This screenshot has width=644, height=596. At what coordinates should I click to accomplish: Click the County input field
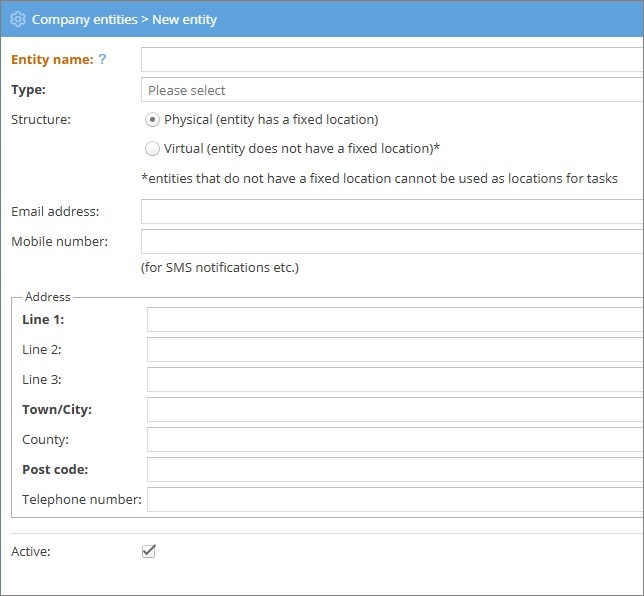click(395, 439)
